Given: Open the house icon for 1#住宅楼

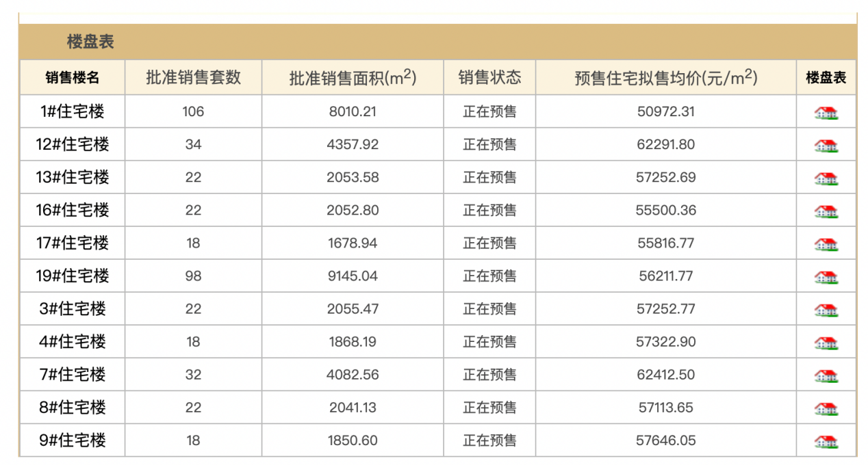Looking at the screenshot, I should click(826, 112).
